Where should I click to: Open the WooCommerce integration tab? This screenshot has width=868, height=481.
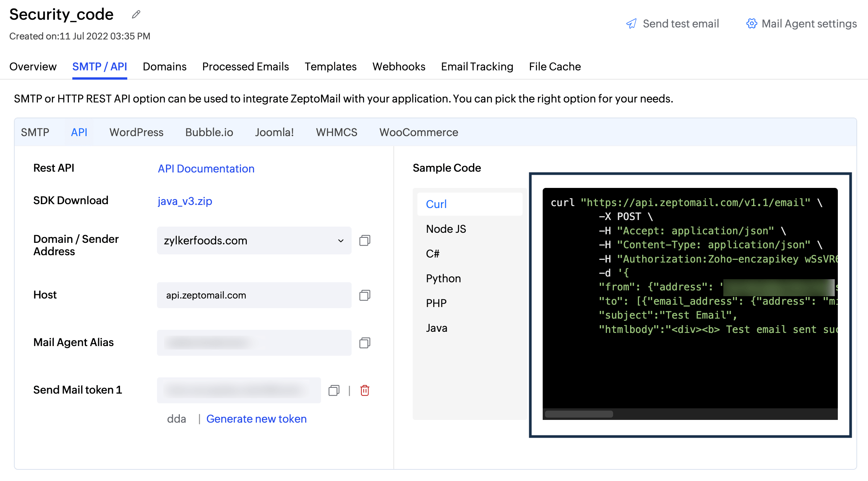pos(419,132)
